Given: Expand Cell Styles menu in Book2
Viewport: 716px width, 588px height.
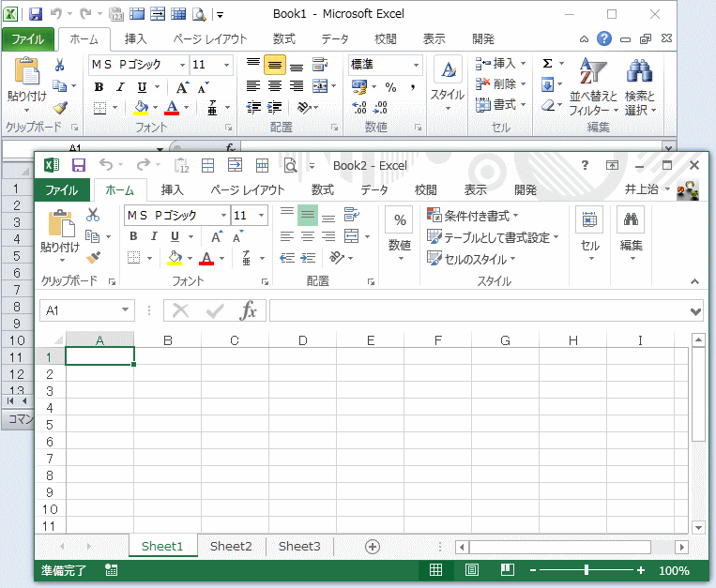Looking at the screenshot, I should pos(471,259).
